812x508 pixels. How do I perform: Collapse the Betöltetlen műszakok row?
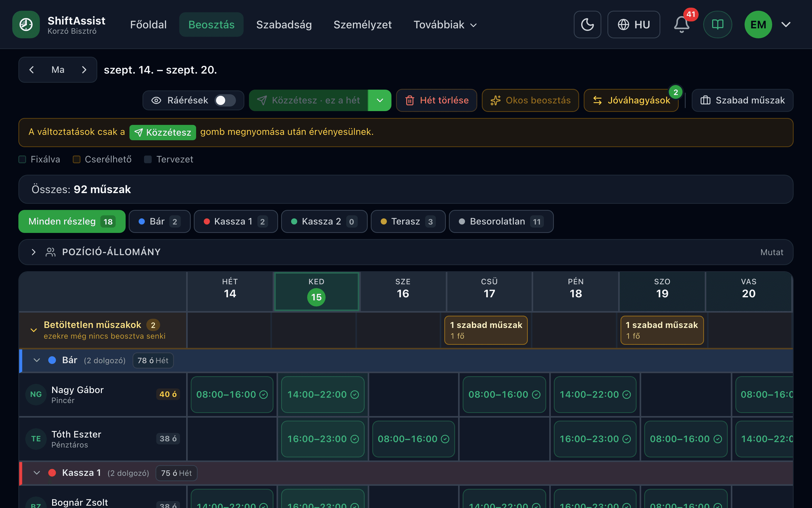pos(34,330)
